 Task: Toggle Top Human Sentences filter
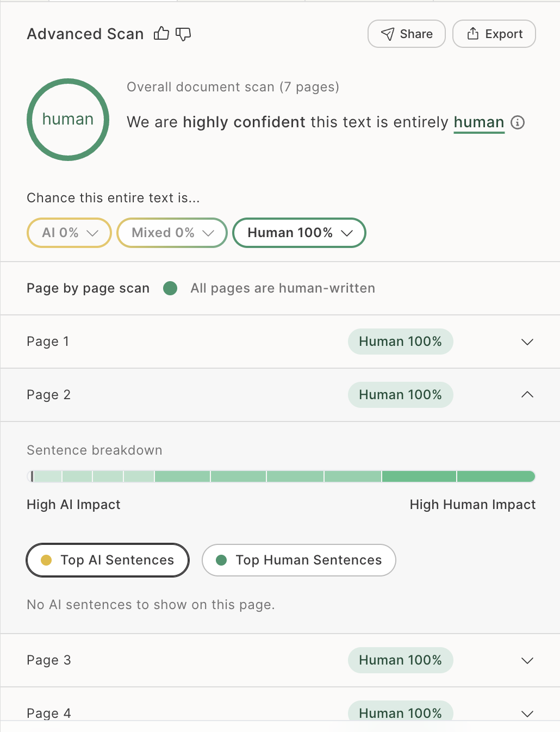pos(299,560)
